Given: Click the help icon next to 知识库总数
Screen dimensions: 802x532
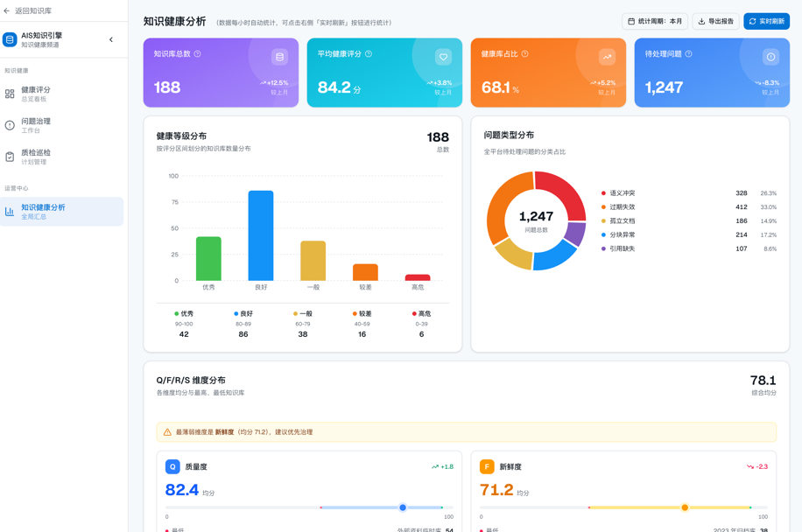Looking at the screenshot, I should (x=197, y=53).
